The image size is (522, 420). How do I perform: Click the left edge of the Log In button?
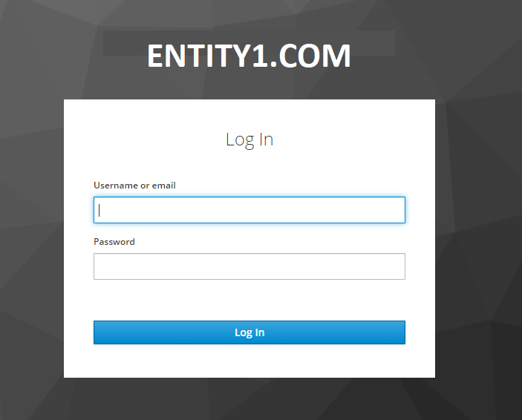click(100, 332)
